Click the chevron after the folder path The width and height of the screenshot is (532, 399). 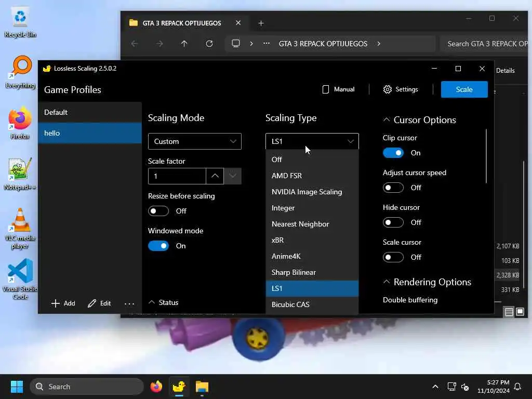point(379,44)
